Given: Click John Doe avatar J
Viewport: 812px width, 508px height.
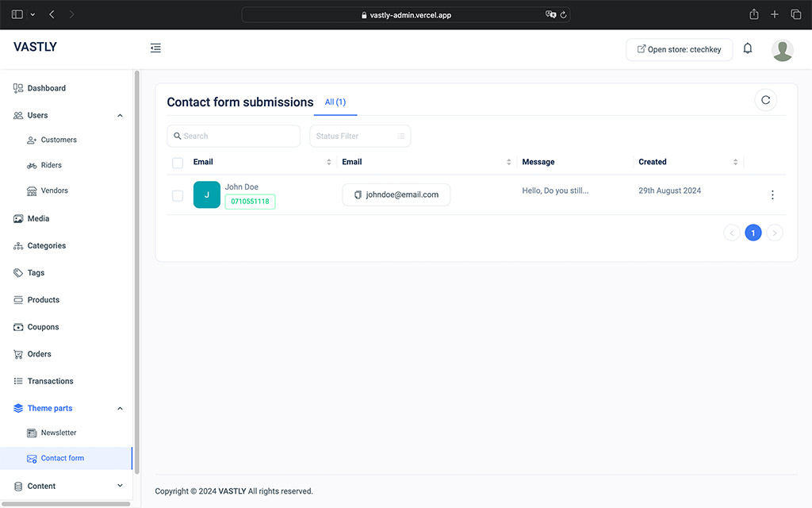Looking at the screenshot, I should 207,195.
